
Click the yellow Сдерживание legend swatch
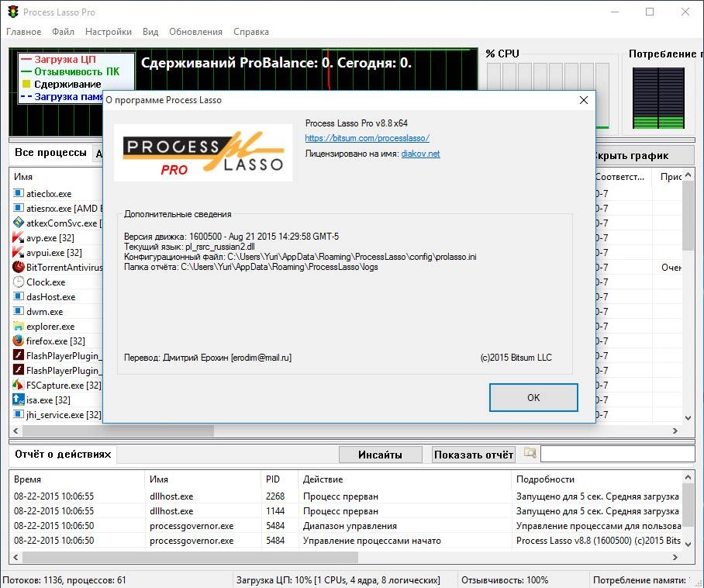[x=26, y=84]
